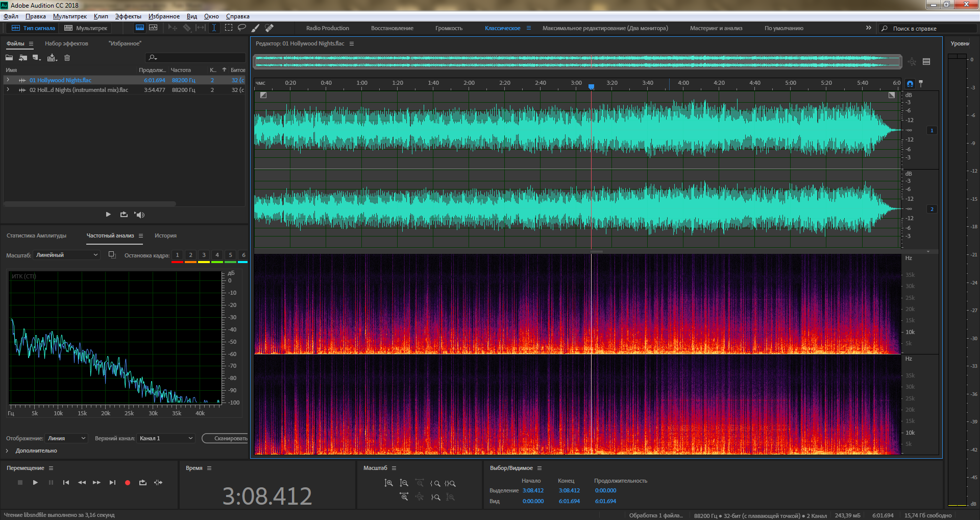980x520 pixels.
Task: Switch to Набор эффектов tab
Action: coord(66,43)
